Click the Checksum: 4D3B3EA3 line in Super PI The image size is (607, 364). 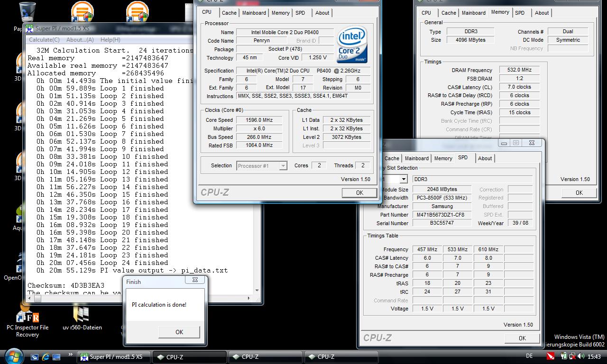coord(66,285)
